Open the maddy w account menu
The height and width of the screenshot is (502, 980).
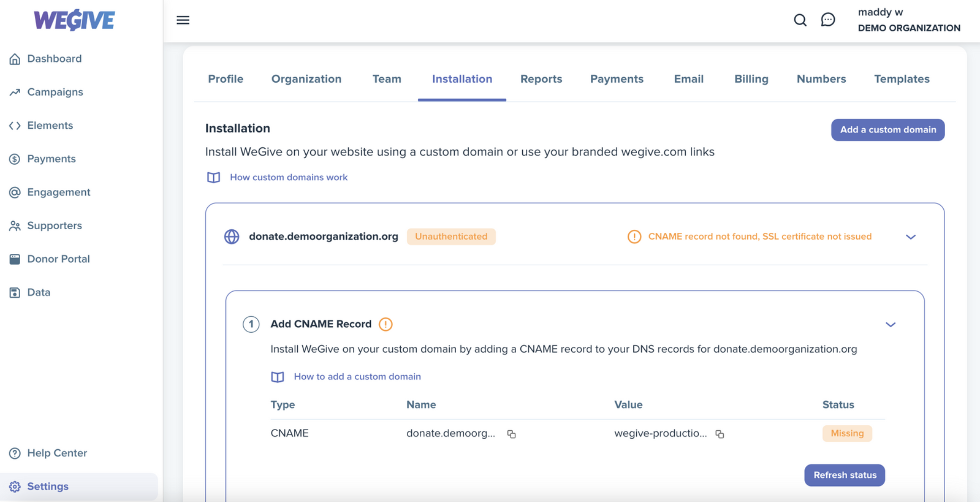pos(909,20)
